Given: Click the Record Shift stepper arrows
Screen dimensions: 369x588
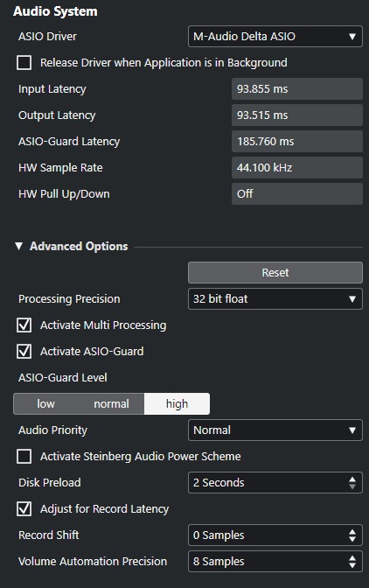Looking at the screenshot, I should [352, 535].
